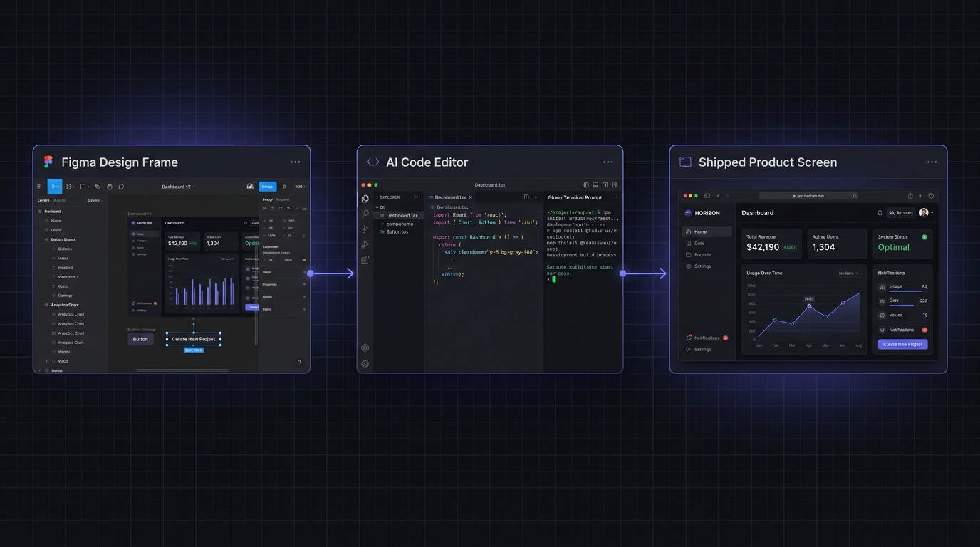
Task: Go back in the product screen browser
Action: point(718,196)
